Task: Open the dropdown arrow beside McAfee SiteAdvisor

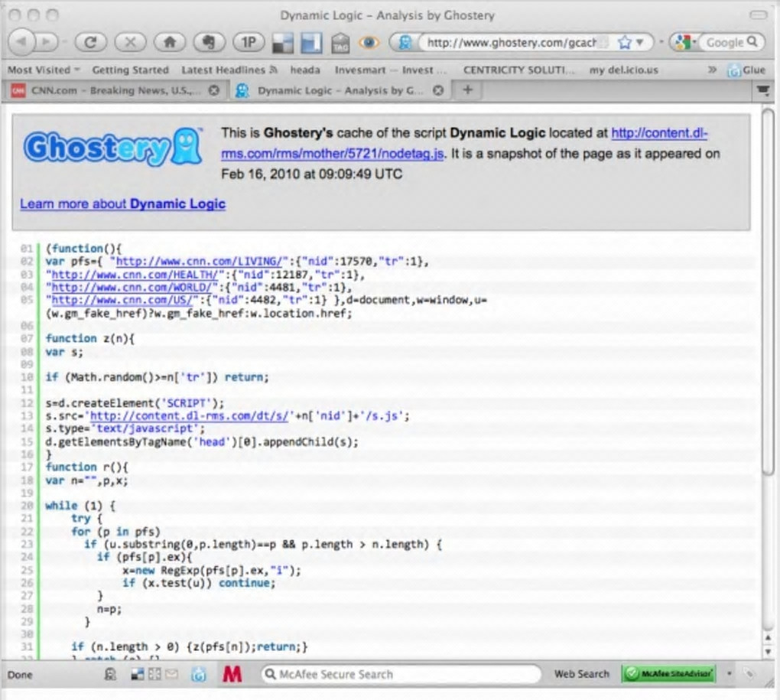Action: [x=730, y=674]
